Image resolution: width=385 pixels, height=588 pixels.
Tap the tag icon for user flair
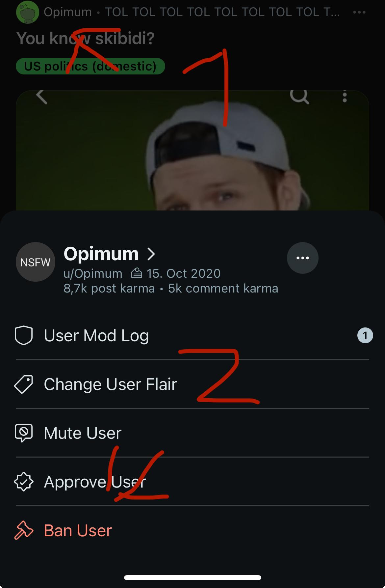pos(24,384)
